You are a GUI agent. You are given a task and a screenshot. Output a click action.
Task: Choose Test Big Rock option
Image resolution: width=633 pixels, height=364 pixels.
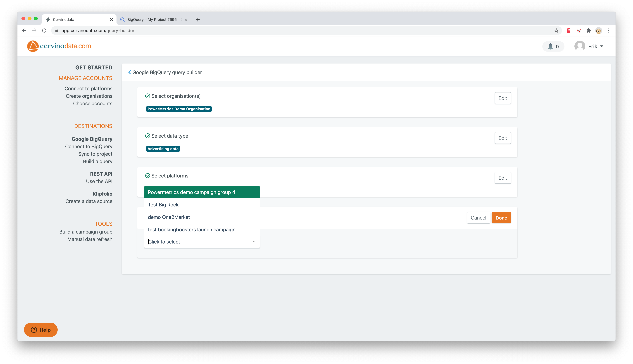tap(202, 205)
